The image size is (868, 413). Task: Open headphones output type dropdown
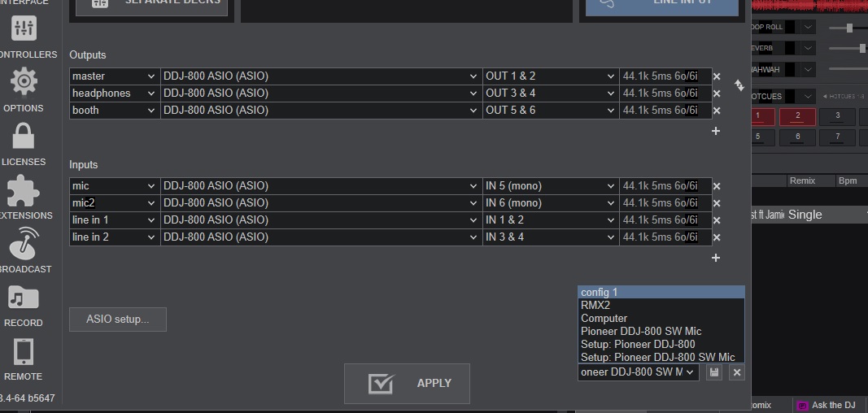(115, 93)
